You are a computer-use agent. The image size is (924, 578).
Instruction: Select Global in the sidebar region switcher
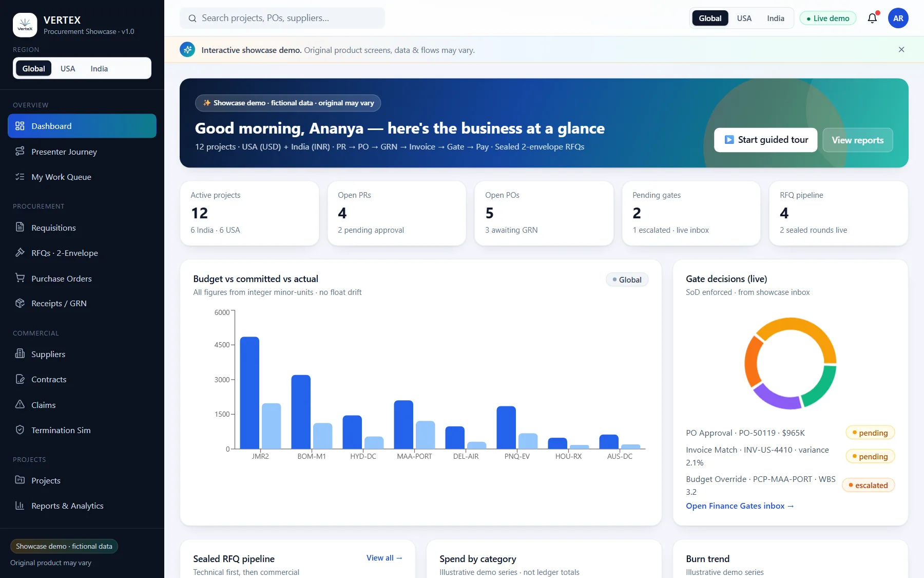click(x=34, y=68)
